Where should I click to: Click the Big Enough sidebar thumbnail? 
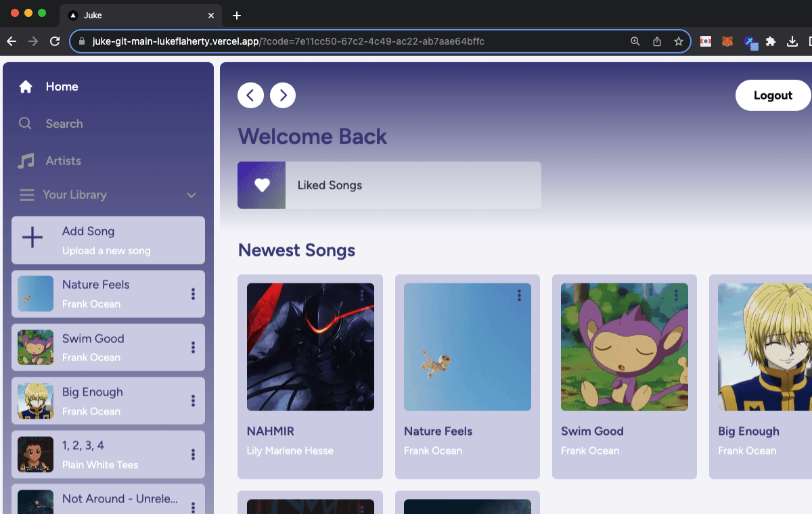click(35, 400)
